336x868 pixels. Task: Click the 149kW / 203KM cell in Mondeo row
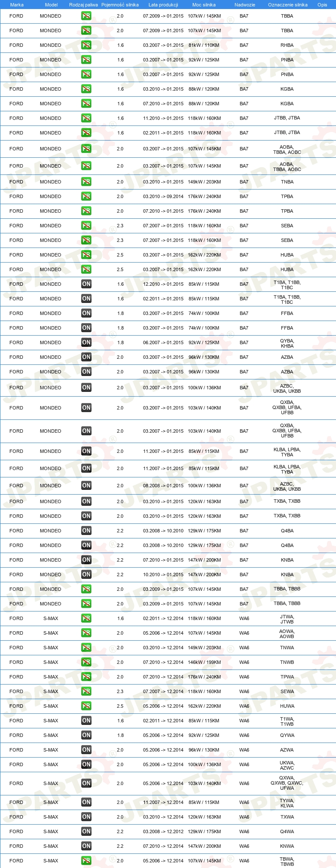coord(205,182)
